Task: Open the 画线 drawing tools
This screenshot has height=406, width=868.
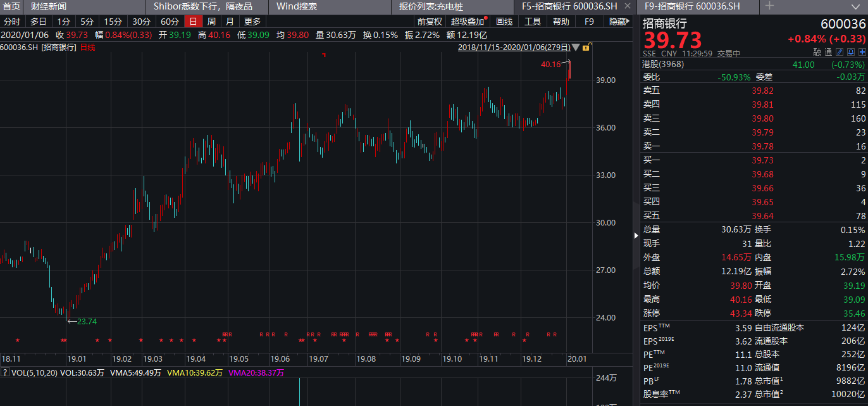Action: click(x=504, y=22)
